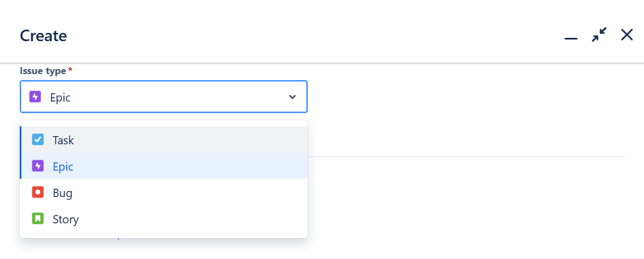Click the red required asterisk next to Issue type
The image size is (644, 259).
(x=70, y=70)
